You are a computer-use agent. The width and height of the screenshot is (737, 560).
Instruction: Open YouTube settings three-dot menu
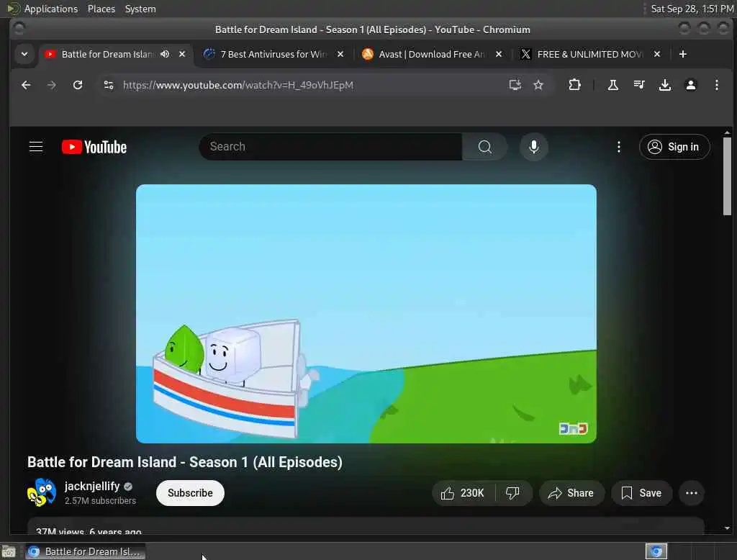coord(618,147)
